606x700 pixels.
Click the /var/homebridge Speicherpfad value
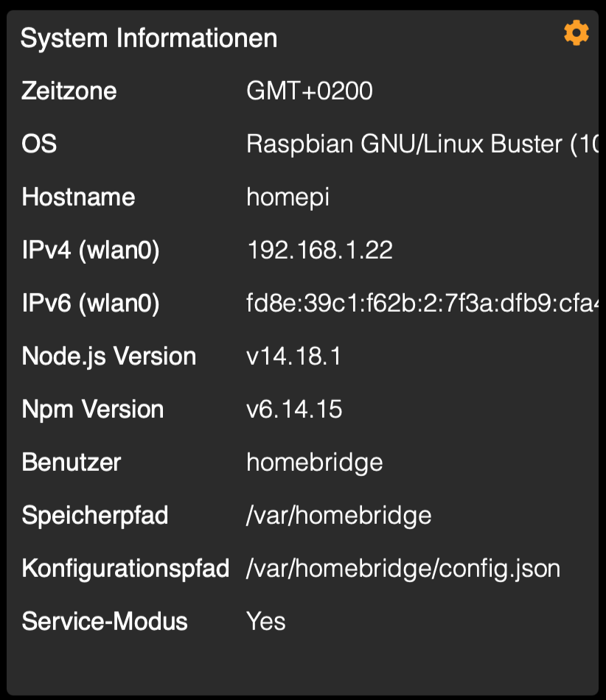point(338,516)
